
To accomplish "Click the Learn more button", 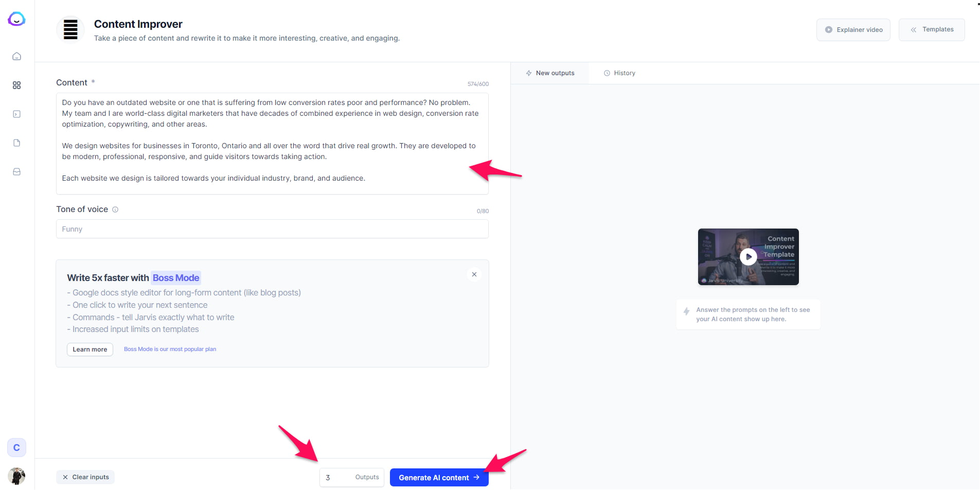I will coord(90,349).
